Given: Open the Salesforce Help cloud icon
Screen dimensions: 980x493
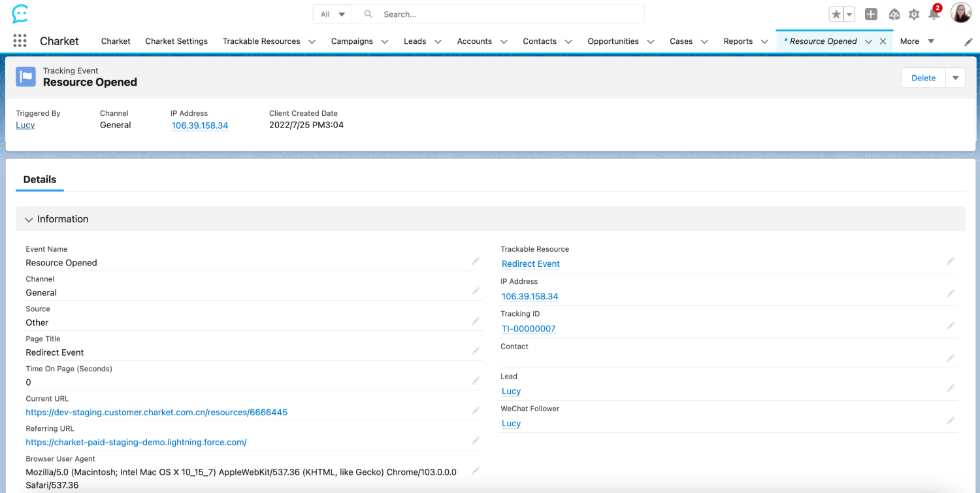Looking at the screenshot, I should (x=894, y=14).
